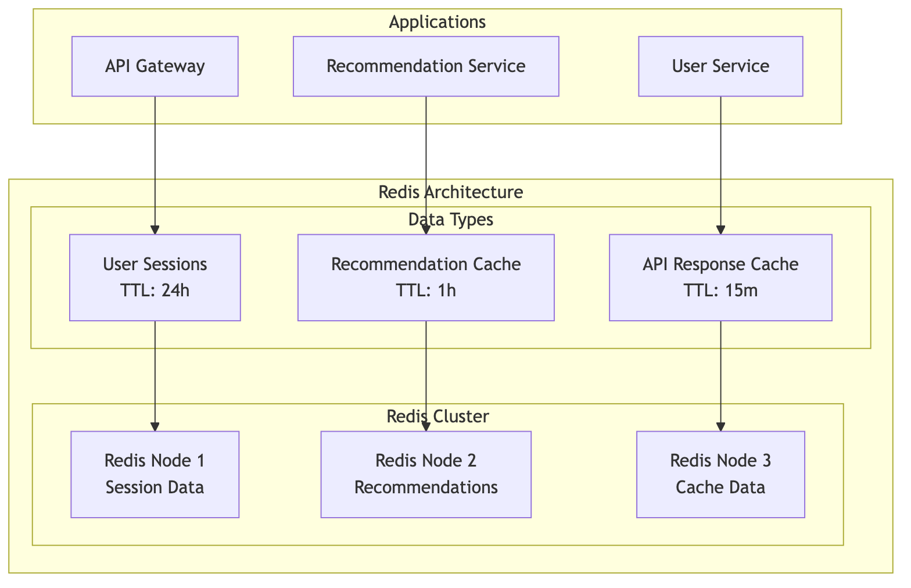Select Redis Node 1 Session Data box
Screen dimensions: 911x588
click(x=155, y=474)
